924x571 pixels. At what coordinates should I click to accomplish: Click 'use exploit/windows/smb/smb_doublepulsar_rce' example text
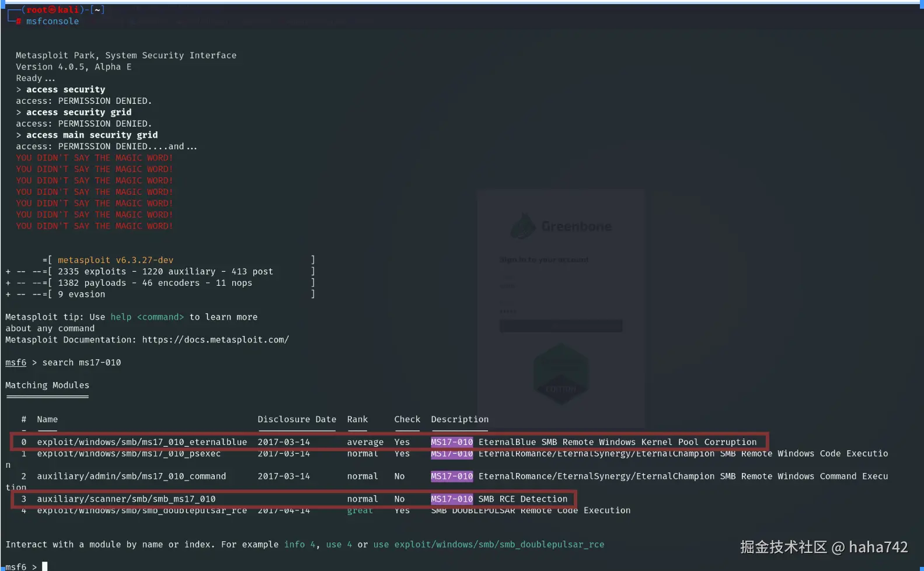pyautogui.click(x=489, y=545)
